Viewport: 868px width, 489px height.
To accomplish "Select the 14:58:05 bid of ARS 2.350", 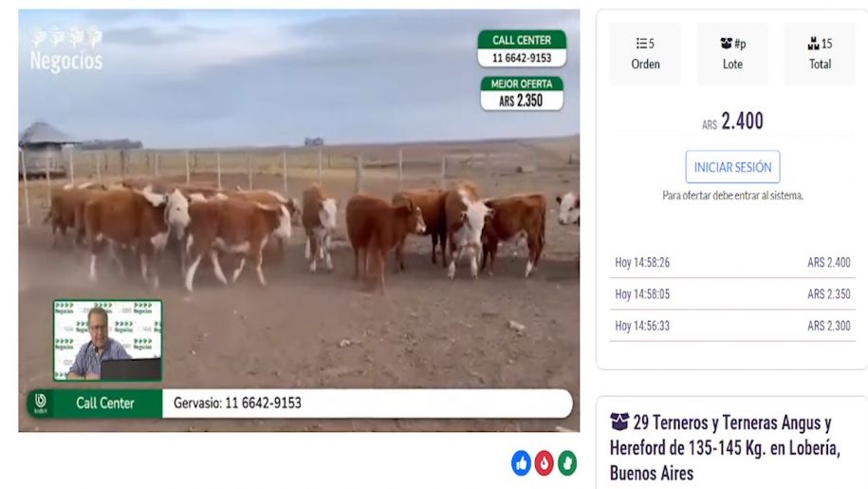I will coord(732,294).
